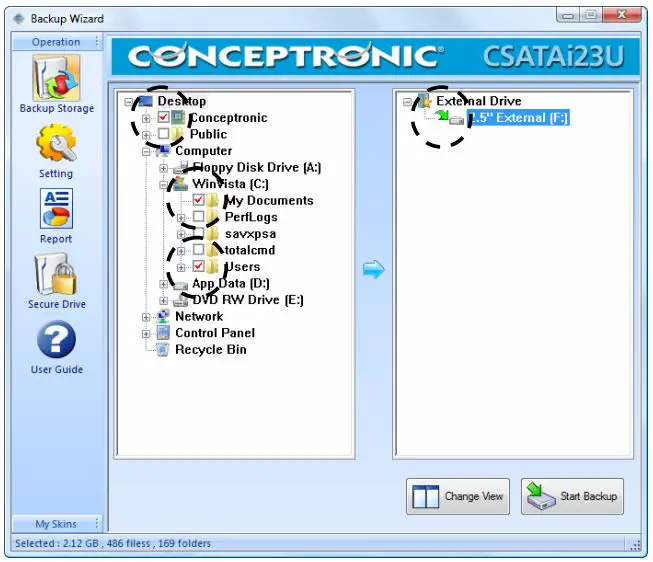This screenshot has width=653, height=562.
Task: Click the Operation panel grip dots
Action: point(97,42)
